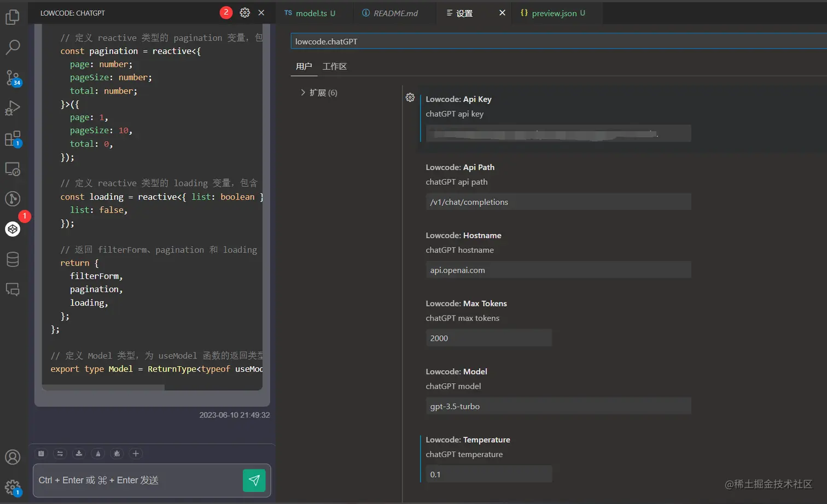Screen dimensions: 827x504
Task: Click the 'chatGPT api path' description text
Action: click(x=457, y=182)
